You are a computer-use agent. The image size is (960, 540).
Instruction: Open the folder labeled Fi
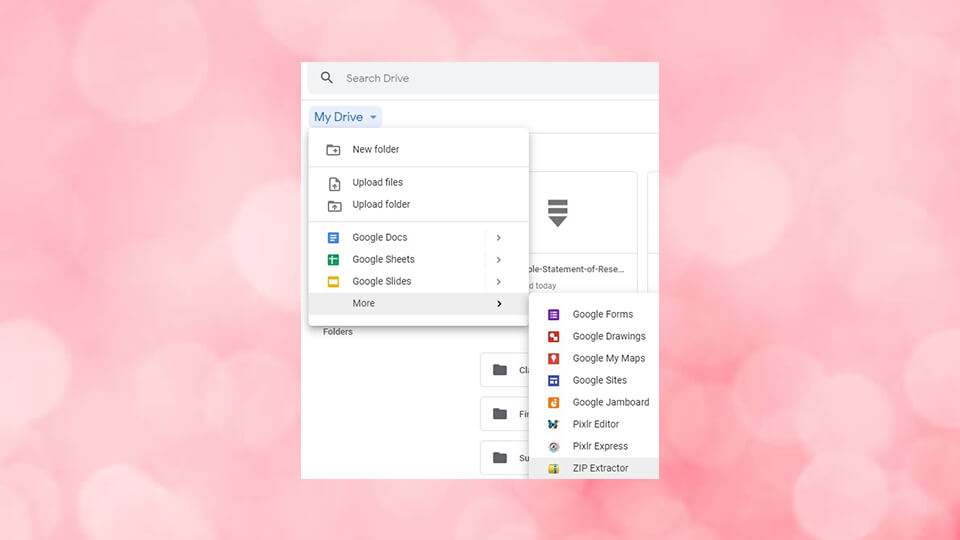(x=505, y=414)
